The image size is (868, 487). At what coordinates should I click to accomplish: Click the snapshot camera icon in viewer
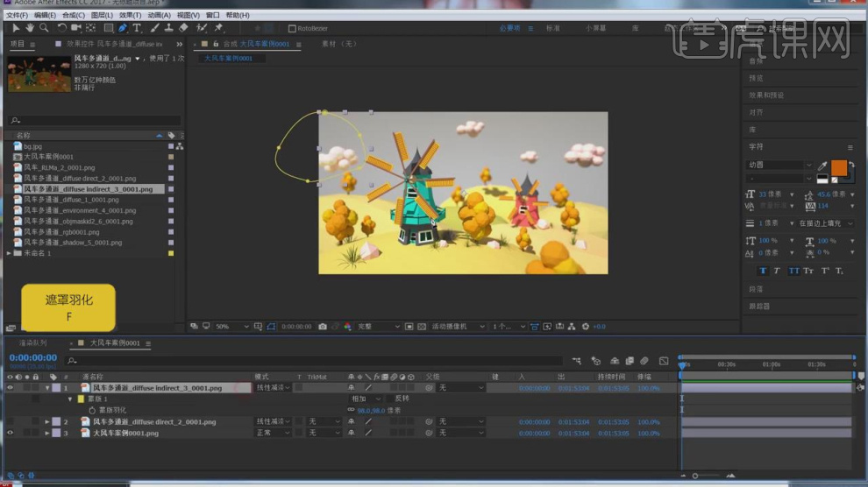pyautogui.click(x=323, y=327)
